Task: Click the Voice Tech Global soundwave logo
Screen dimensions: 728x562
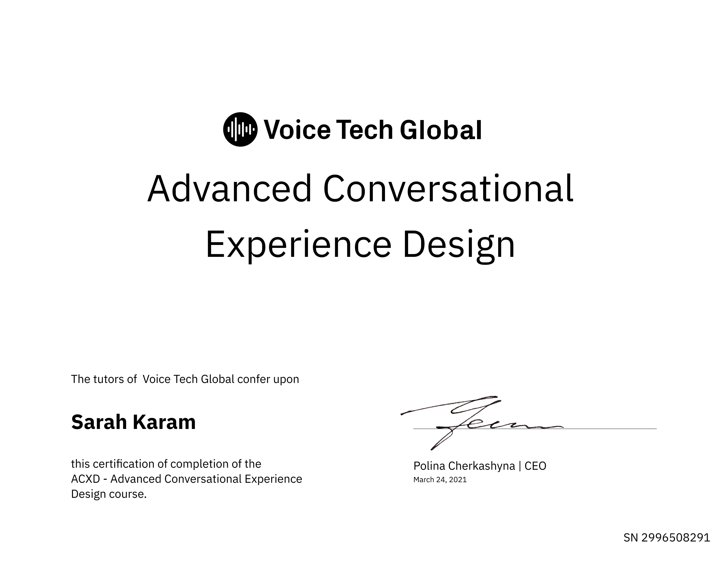Action: 240,129
